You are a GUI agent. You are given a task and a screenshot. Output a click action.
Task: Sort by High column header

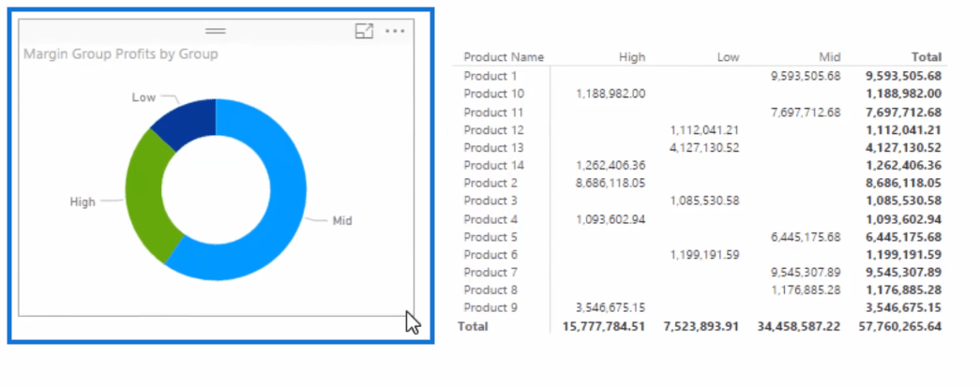632,57
